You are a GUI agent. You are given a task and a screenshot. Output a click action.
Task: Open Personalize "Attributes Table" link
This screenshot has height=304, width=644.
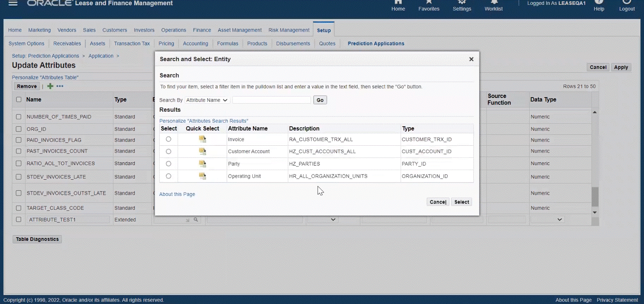[x=45, y=77]
